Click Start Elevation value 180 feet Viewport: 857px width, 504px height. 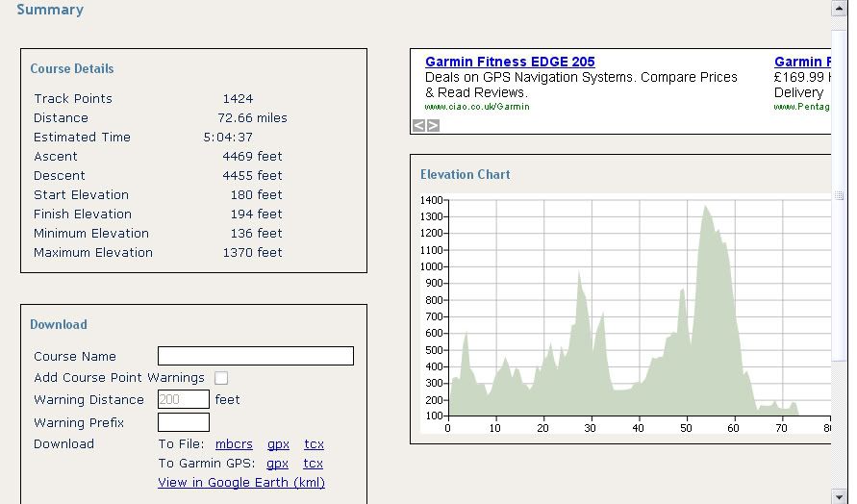point(257,194)
